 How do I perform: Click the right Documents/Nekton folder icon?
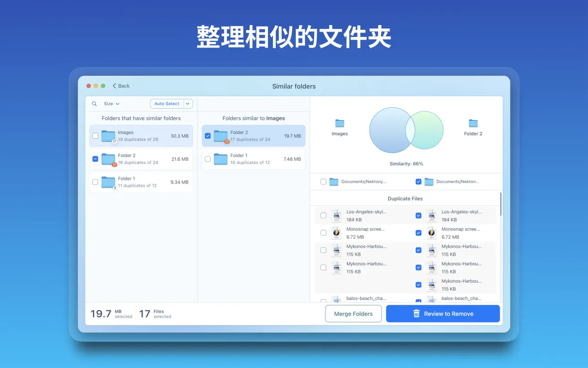pos(429,182)
